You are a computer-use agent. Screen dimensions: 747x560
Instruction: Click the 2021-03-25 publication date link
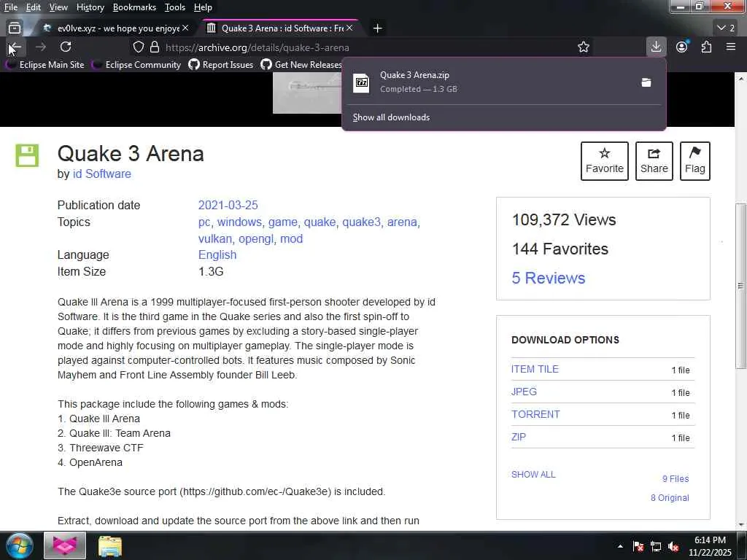point(228,205)
